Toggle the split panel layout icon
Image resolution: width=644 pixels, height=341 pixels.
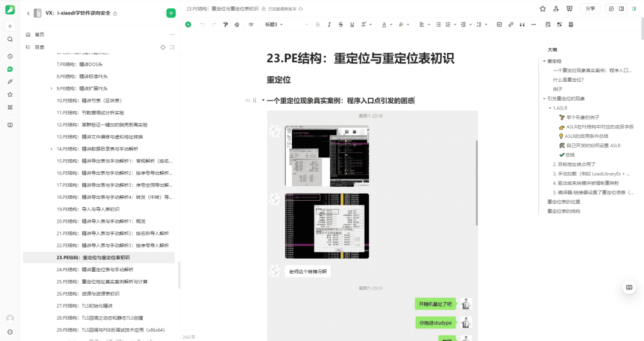pyautogui.click(x=621, y=9)
